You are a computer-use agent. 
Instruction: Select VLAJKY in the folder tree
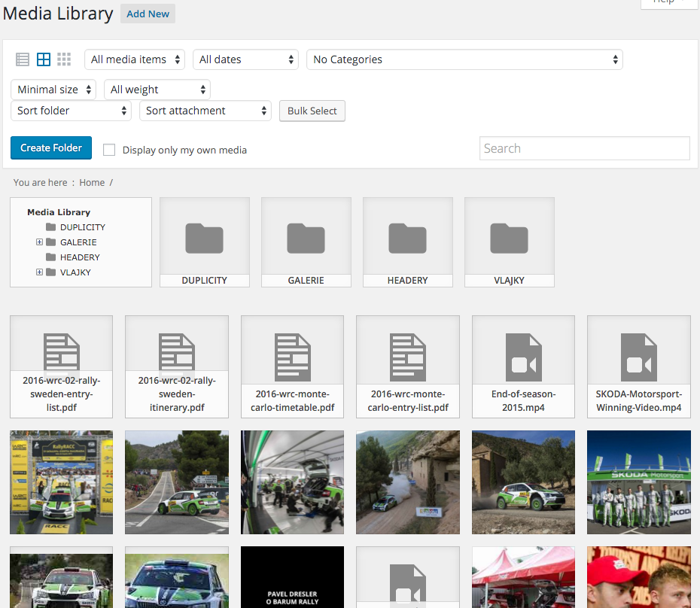coord(75,272)
